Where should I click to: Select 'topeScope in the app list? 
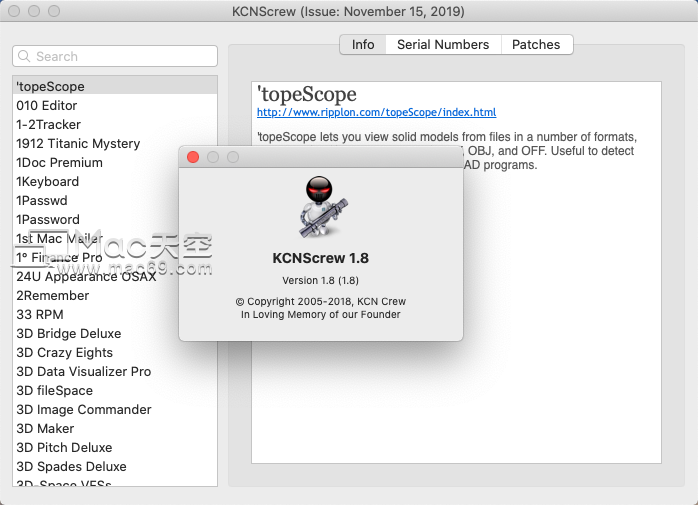(x=115, y=86)
